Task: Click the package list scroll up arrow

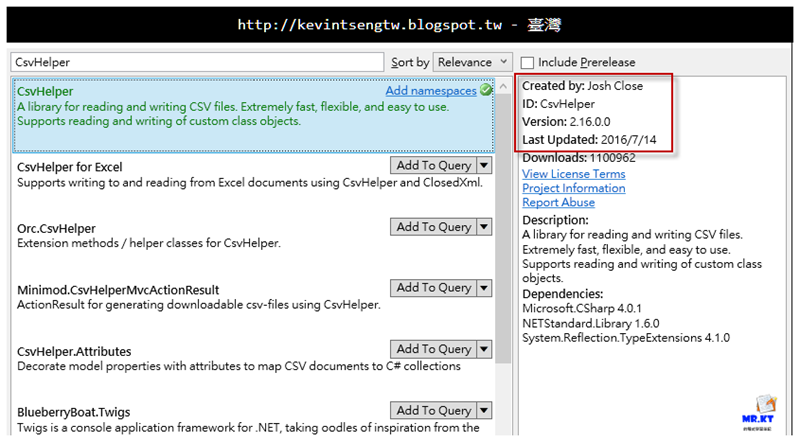Action: [503, 86]
